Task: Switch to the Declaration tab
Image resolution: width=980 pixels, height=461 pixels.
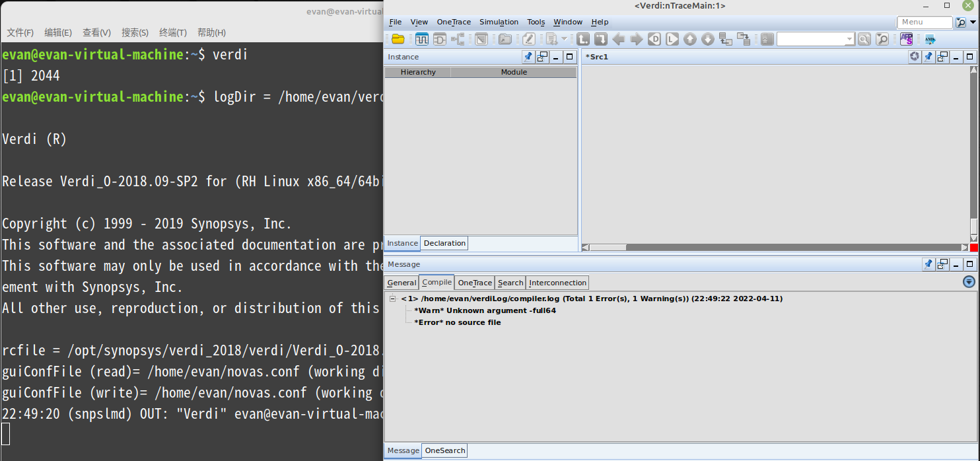Action: 444,243
